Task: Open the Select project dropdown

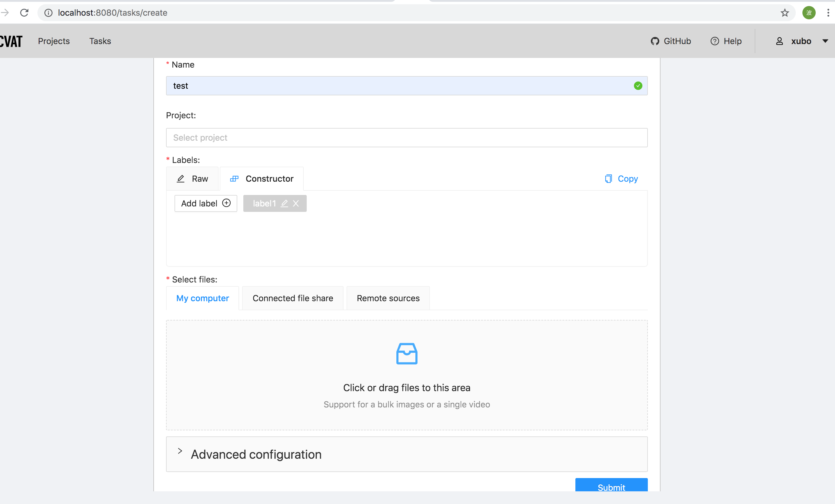Action: 406,138
